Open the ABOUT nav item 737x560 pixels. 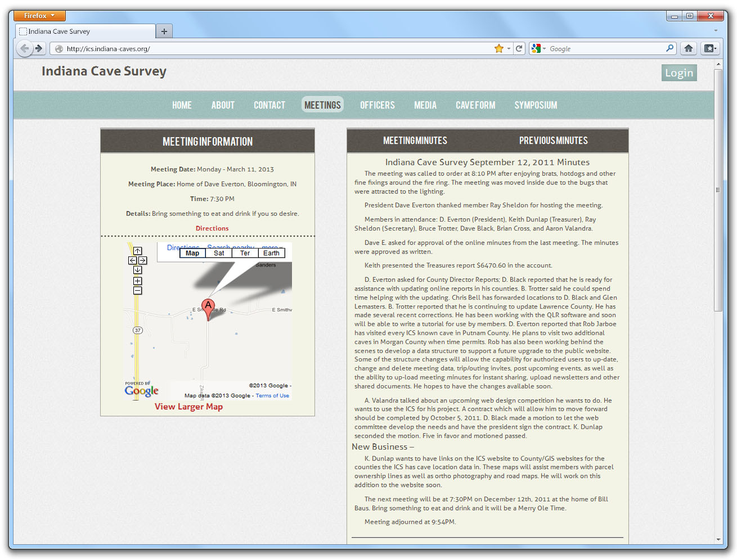coord(223,105)
